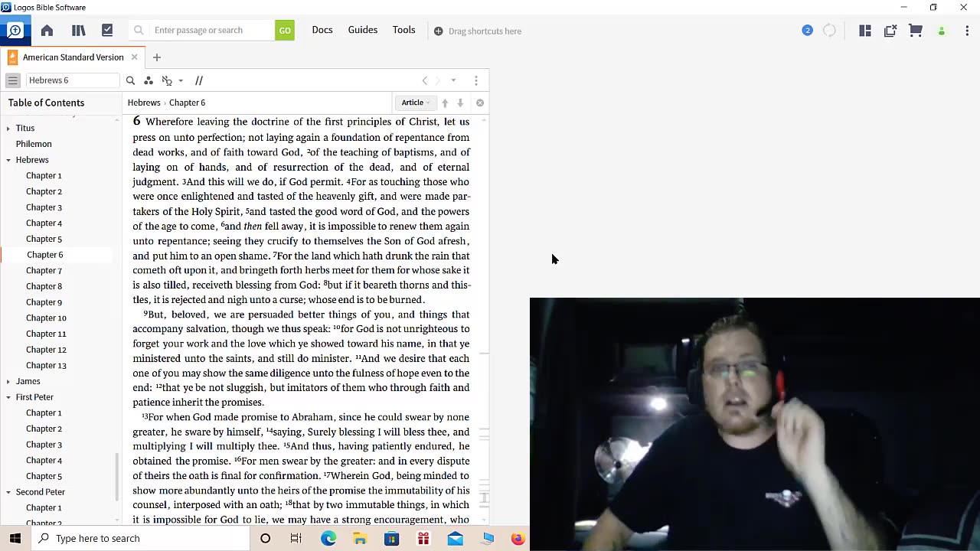980x551 pixels.
Task: Open the Article navigation dropdown
Action: (416, 103)
